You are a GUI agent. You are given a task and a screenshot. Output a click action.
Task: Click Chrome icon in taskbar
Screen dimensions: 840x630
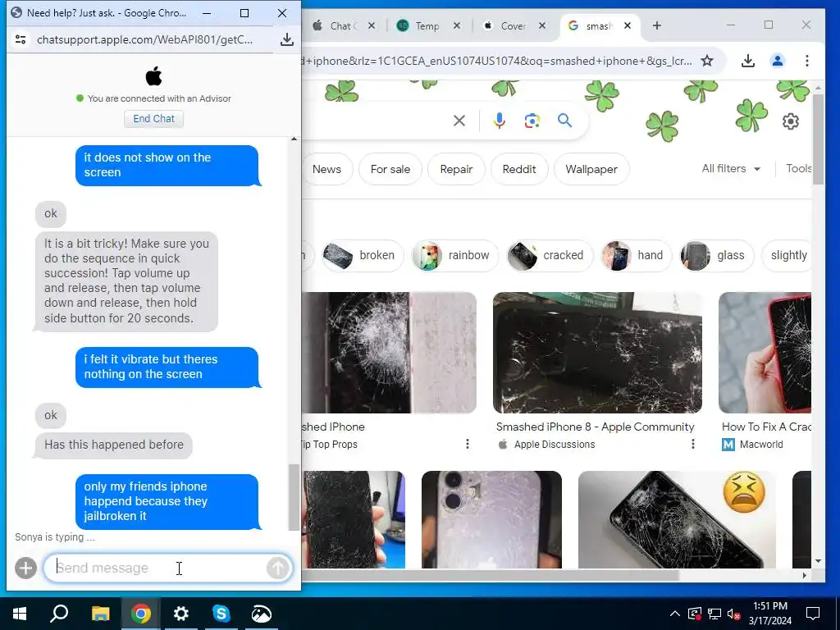click(140, 614)
